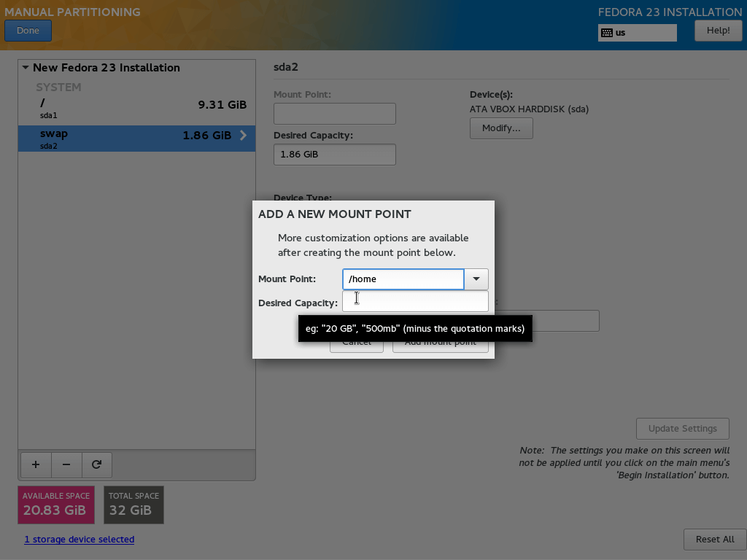This screenshot has height=560, width=747.
Task: Click the keyboard layout icon
Action: pos(607,33)
